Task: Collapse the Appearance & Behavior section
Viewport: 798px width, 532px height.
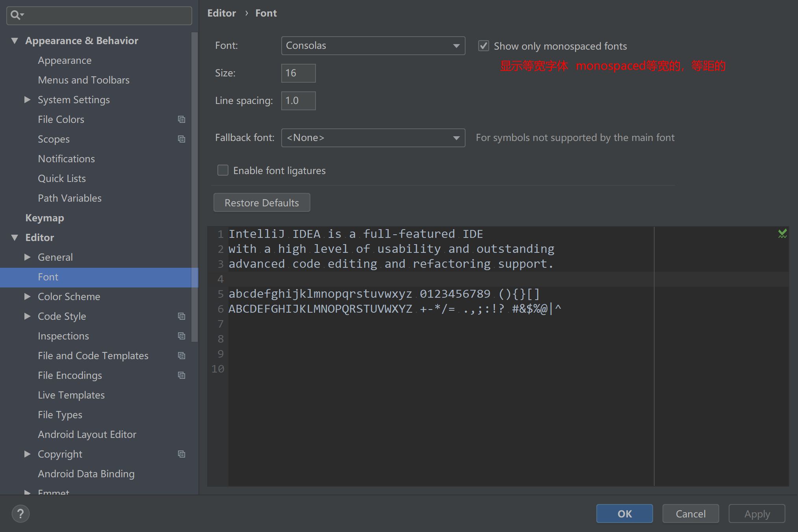Action: [x=15, y=41]
